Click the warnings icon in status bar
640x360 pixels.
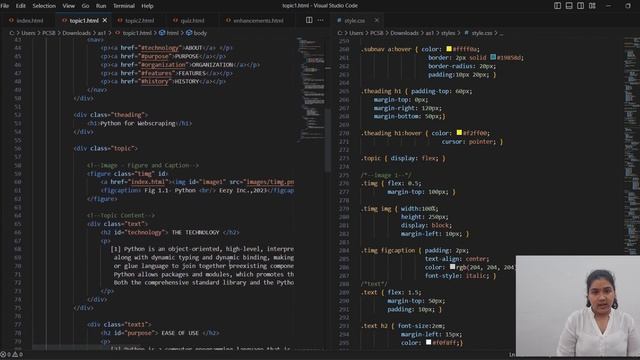(16, 354)
